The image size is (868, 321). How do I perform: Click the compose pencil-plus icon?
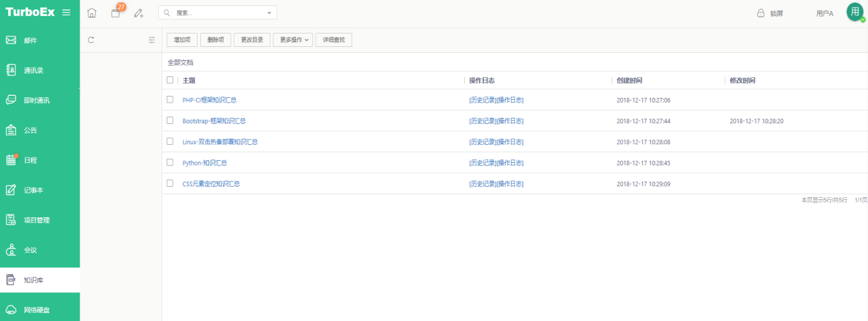[x=139, y=13]
